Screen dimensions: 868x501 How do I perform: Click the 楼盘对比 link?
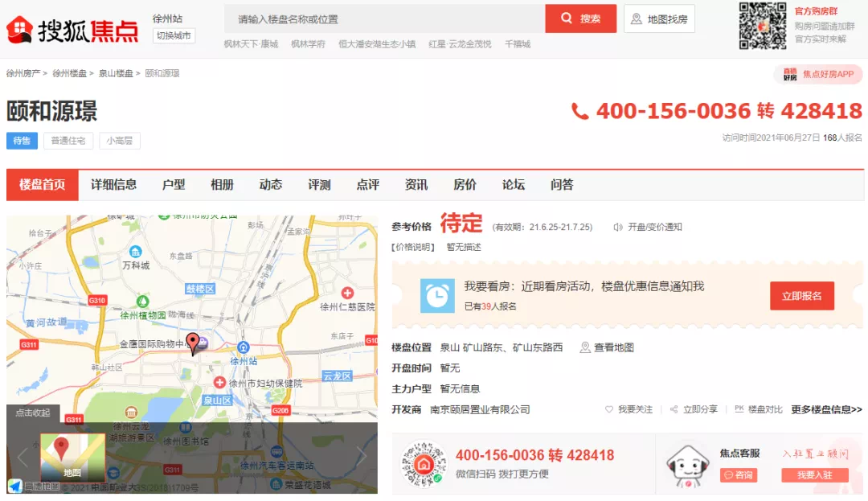click(x=765, y=409)
